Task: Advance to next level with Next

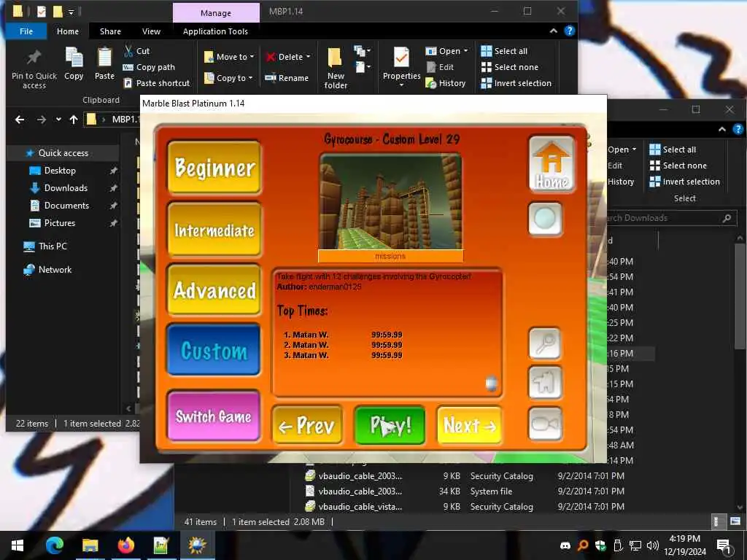Action: pyautogui.click(x=469, y=425)
